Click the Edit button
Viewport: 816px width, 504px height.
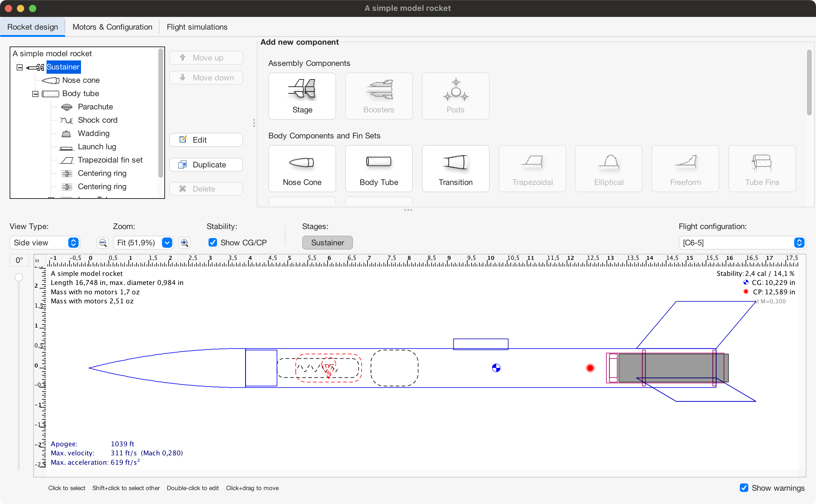point(206,140)
